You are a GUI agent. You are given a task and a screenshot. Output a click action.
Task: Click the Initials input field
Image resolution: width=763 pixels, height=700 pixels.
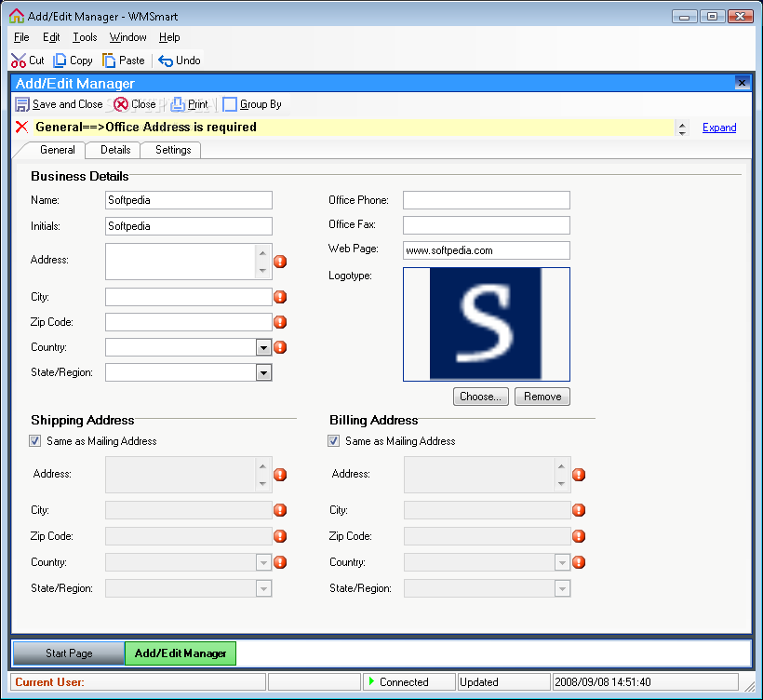tap(189, 226)
